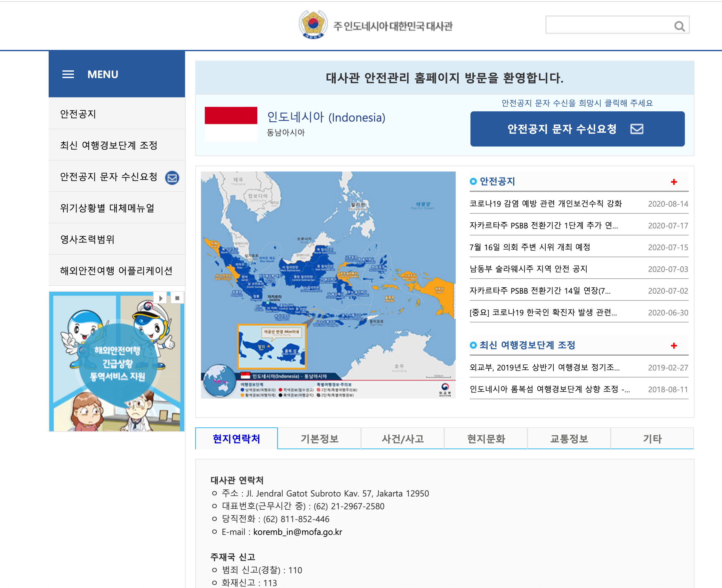
Task: Click the Indonesia flag image
Action: tap(231, 124)
